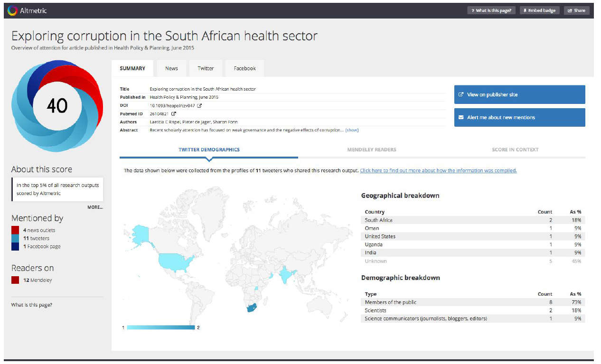Viewport: 601px width, 364px height.
Task: Open the Facebook tab
Action: click(x=244, y=68)
